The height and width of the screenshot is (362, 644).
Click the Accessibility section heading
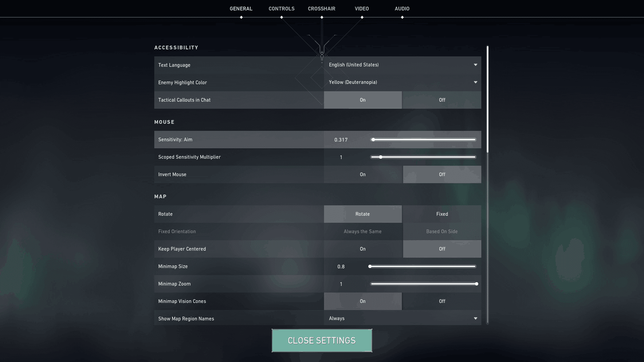click(176, 47)
